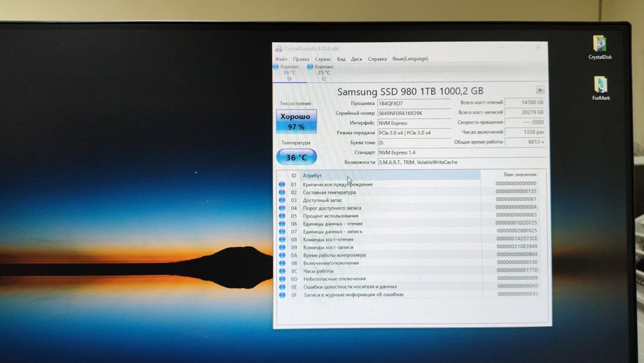The width and height of the screenshot is (644, 363).
Task: Select the Небезопасные отключения row
Action: click(x=409, y=279)
